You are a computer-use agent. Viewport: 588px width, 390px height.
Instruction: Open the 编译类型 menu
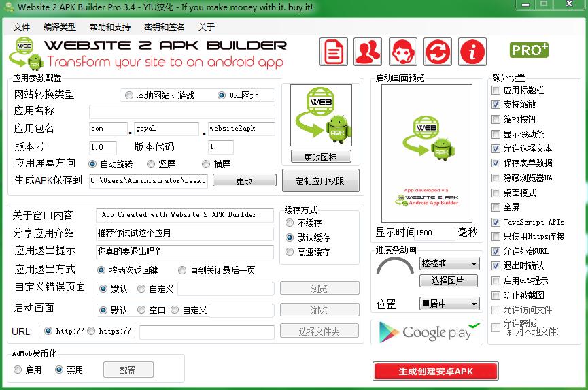click(60, 27)
